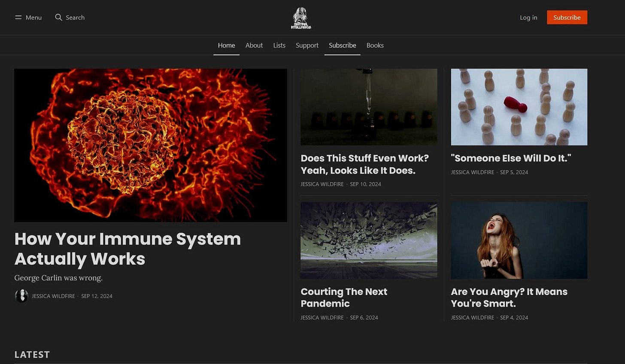
Task: Click author name Jessica Wildfire next to Sep 12, 2024
Action: click(x=53, y=296)
